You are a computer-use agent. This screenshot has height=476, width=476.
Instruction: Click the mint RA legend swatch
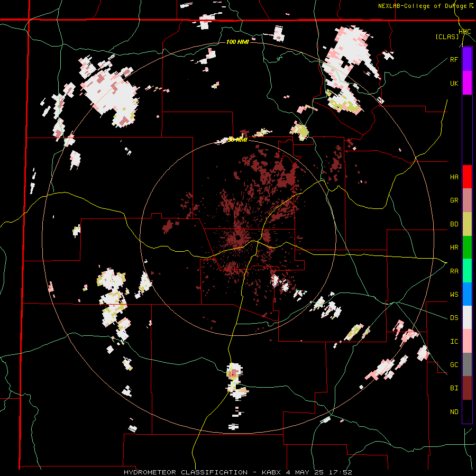point(467,271)
